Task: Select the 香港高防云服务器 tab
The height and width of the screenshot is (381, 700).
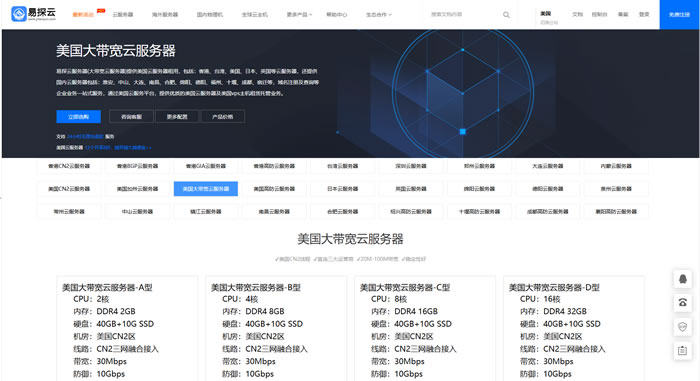Action: [274, 166]
